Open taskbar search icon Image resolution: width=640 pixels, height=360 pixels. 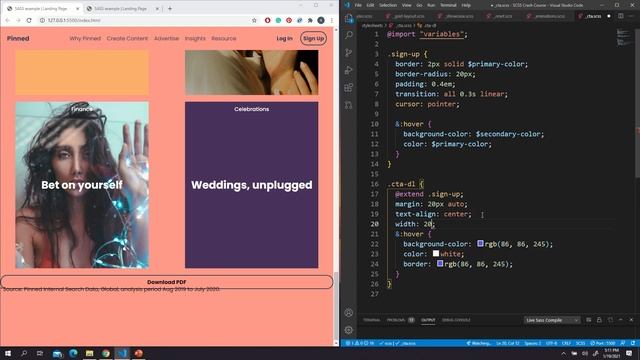tap(24, 353)
